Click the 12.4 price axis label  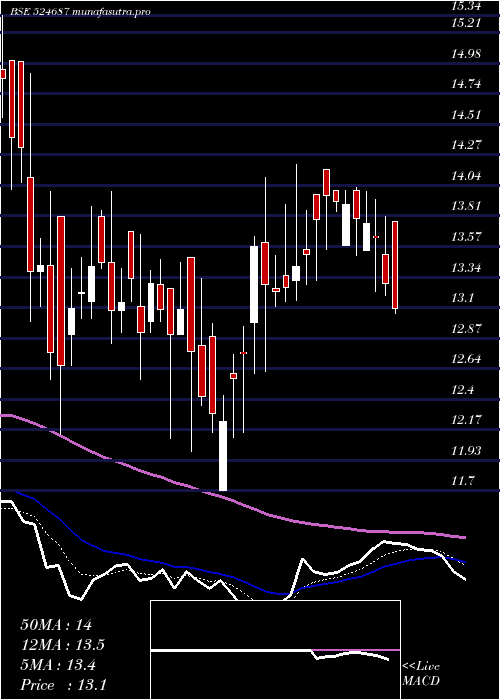click(x=462, y=390)
